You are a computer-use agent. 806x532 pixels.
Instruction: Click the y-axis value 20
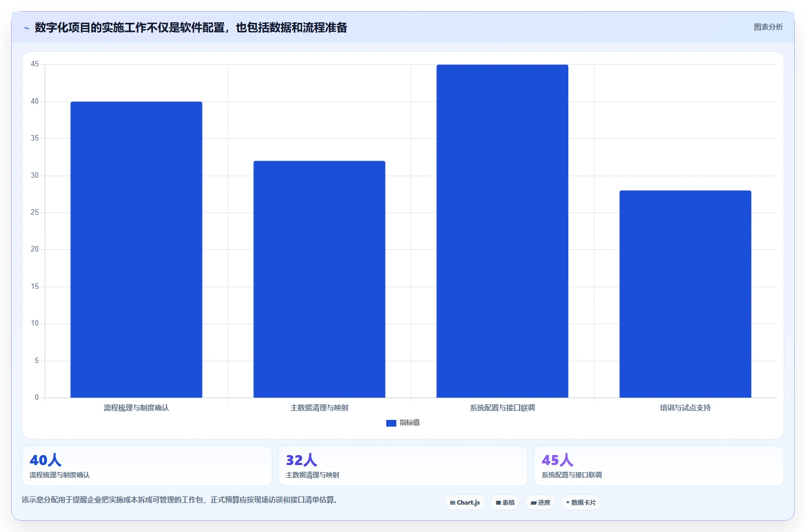(35, 249)
